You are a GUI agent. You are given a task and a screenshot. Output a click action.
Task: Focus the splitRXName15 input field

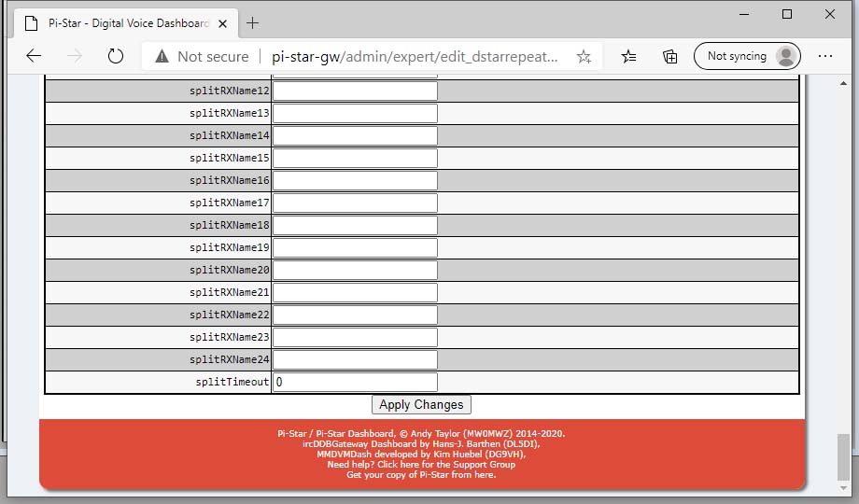click(355, 159)
